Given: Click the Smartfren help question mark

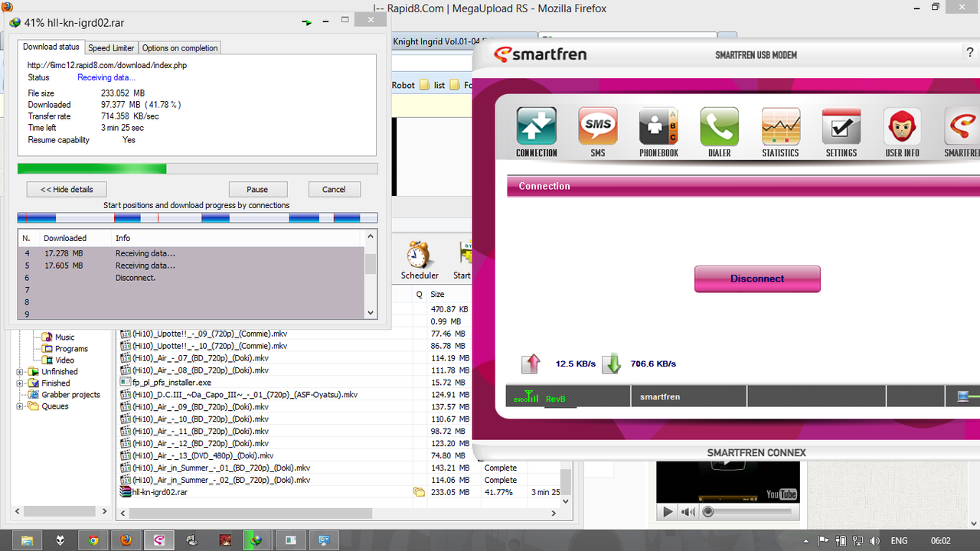Looking at the screenshot, I should click(970, 53).
